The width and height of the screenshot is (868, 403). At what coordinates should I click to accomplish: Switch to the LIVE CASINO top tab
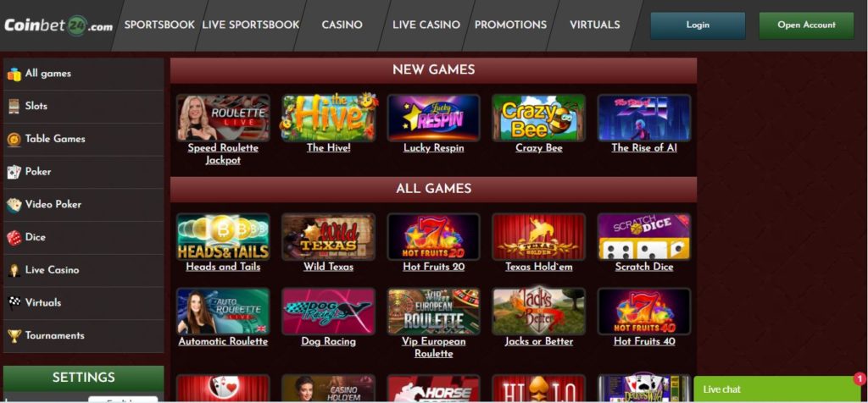tap(426, 25)
